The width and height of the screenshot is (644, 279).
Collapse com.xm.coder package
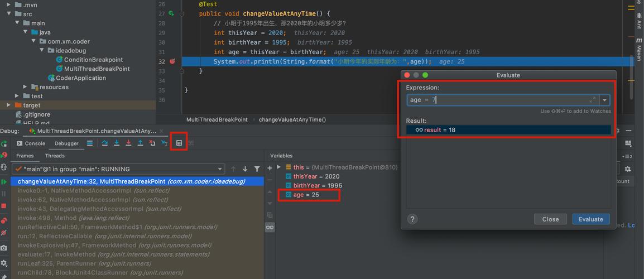(33, 41)
